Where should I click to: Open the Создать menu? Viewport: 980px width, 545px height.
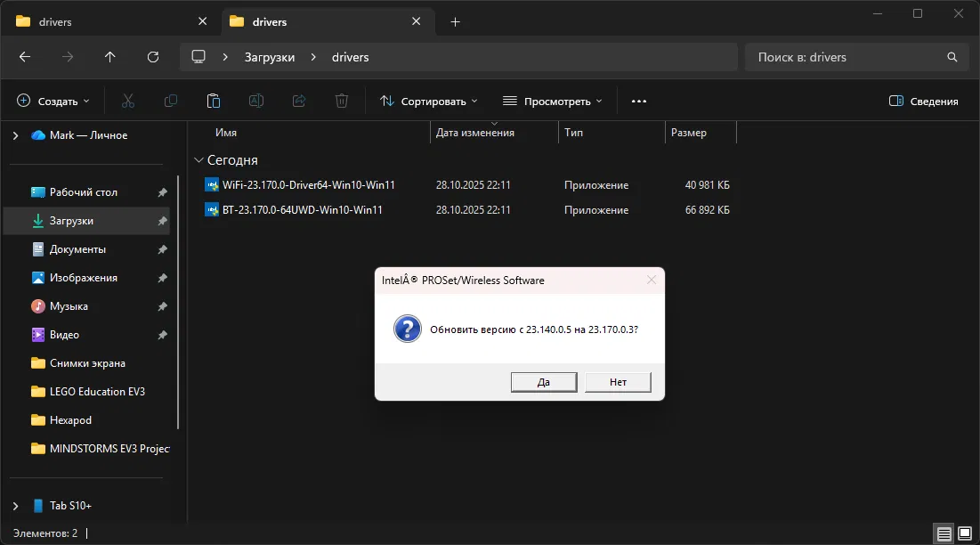click(x=52, y=101)
